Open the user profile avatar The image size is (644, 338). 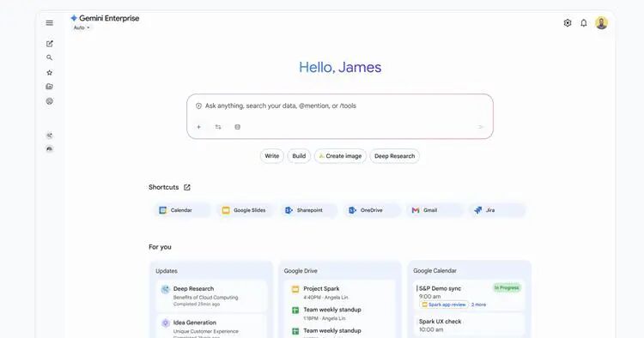(x=601, y=23)
